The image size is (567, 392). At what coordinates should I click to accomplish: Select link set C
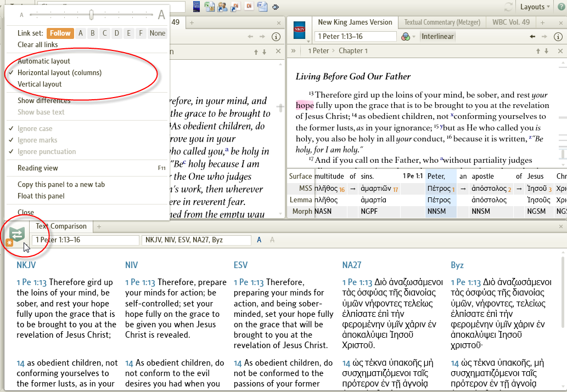pos(104,33)
